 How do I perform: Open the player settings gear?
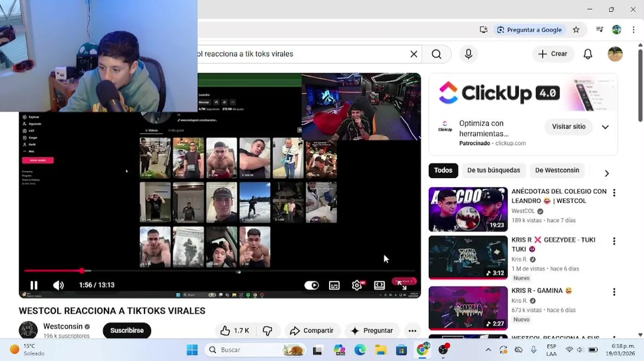[357, 285]
